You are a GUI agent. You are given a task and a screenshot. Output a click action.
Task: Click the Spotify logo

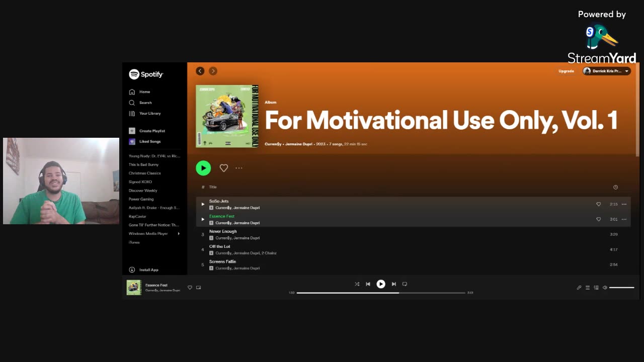tap(146, 74)
